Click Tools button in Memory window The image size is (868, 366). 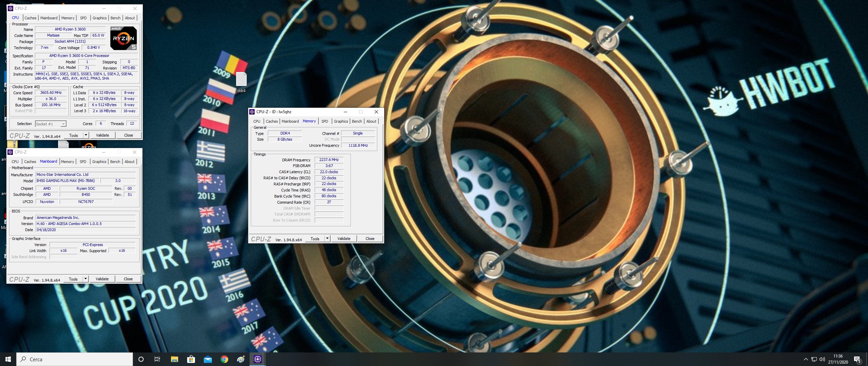pos(315,239)
